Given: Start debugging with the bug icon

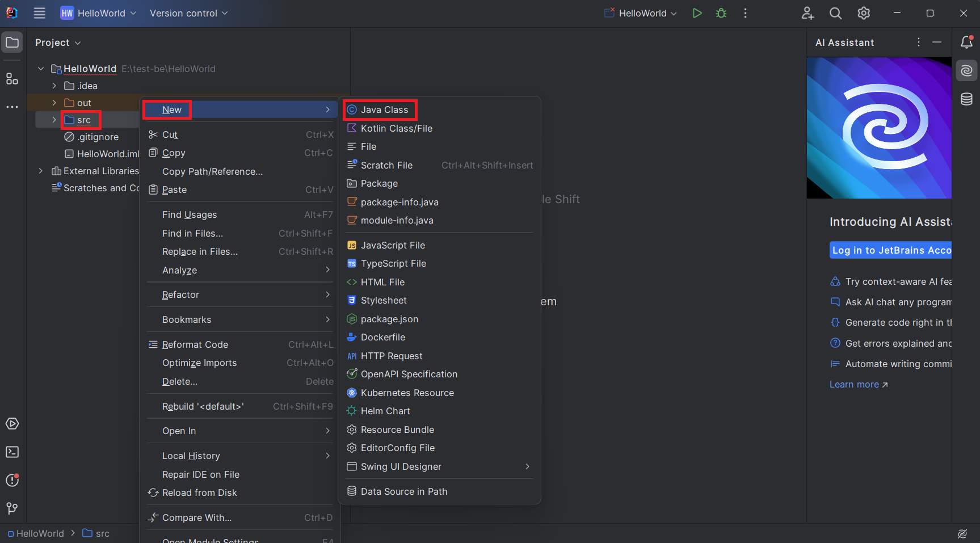Looking at the screenshot, I should [x=721, y=13].
